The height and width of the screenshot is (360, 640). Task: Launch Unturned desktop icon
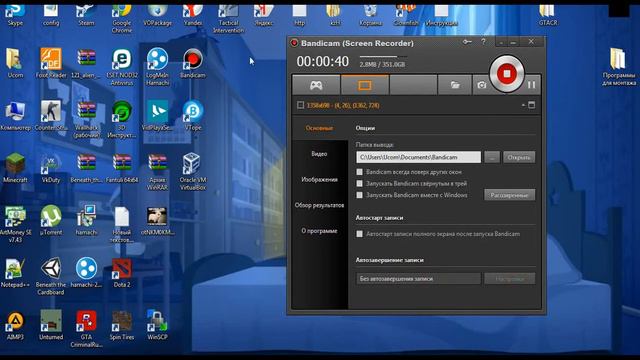coord(51,325)
